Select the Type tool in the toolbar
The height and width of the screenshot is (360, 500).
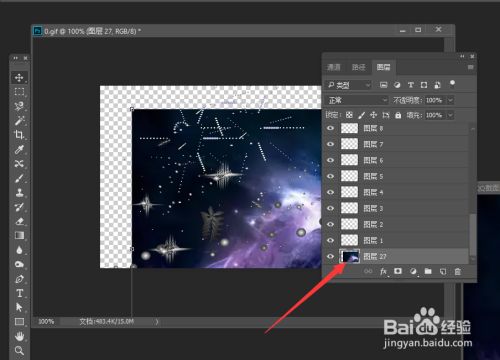(x=19, y=293)
